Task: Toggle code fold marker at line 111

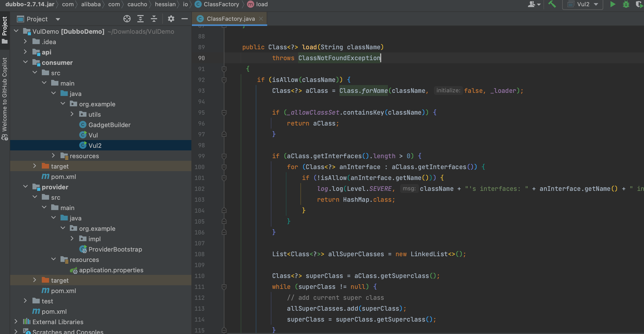Action: (224, 287)
